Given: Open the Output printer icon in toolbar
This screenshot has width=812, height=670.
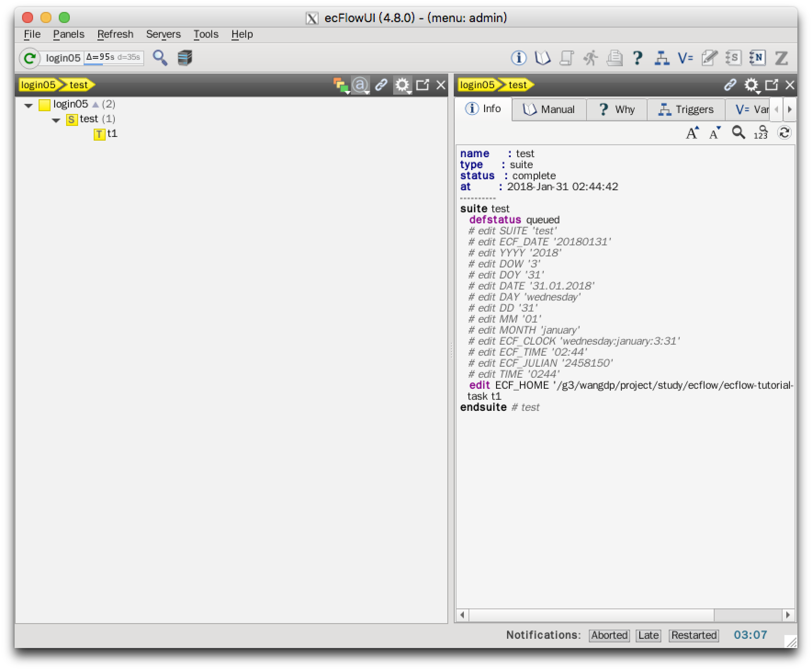Looking at the screenshot, I should coord(615,58).
